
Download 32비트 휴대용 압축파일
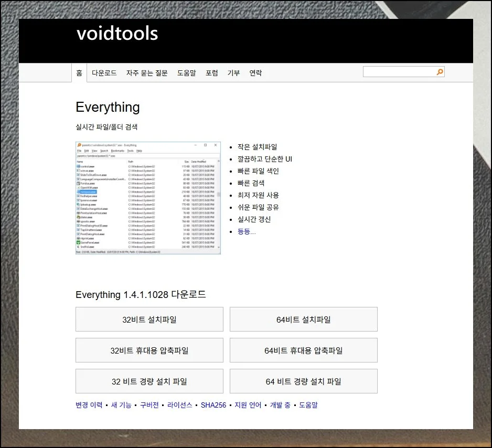tap(149, 350)
